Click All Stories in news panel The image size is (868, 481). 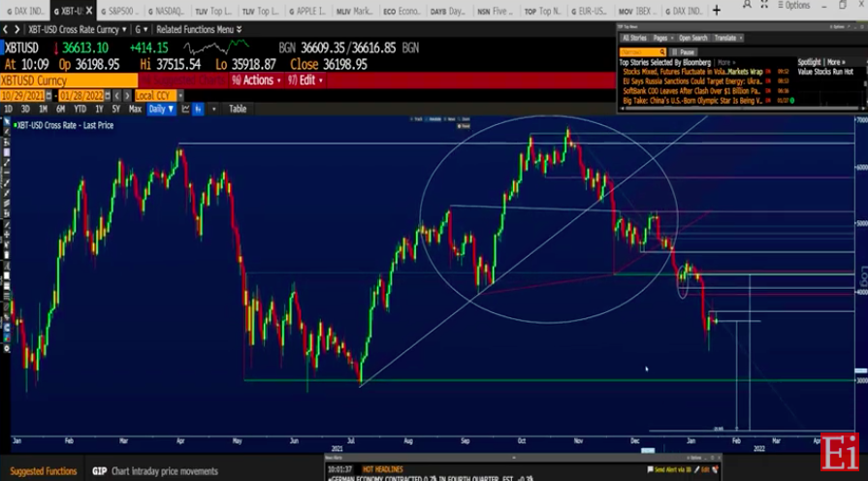pyautogui.click(x=634, y=38)
